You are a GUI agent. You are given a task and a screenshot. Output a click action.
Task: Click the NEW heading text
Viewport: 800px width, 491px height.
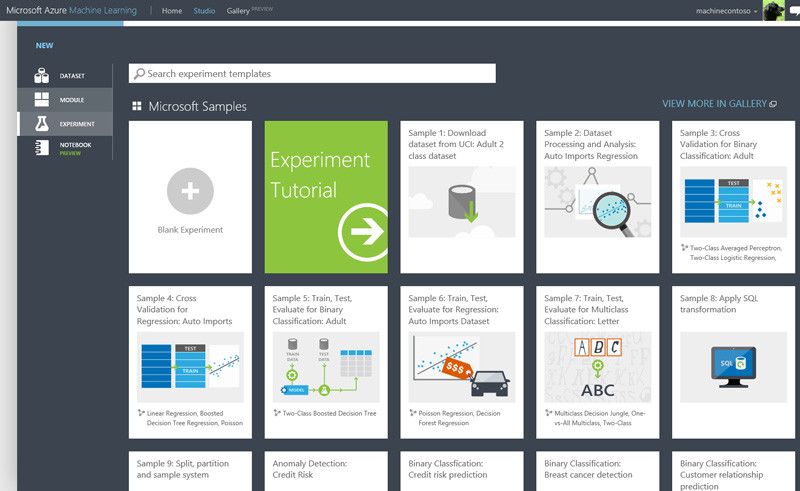[x=44, y=45]
